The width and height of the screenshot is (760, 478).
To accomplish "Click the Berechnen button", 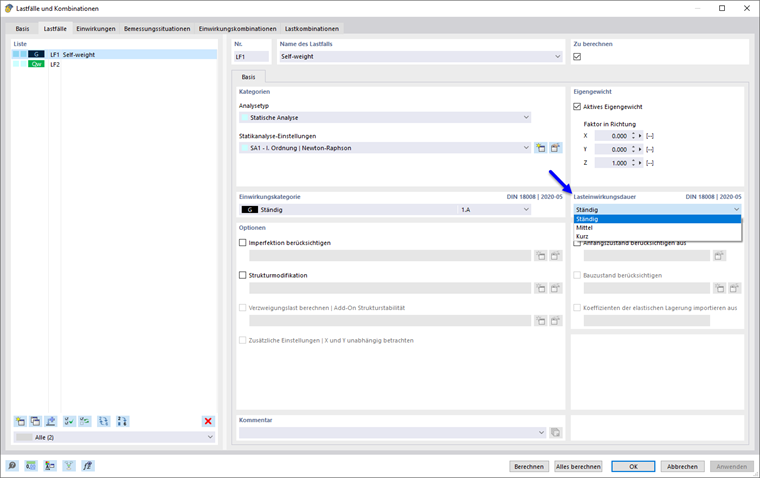I will [529, 466].
